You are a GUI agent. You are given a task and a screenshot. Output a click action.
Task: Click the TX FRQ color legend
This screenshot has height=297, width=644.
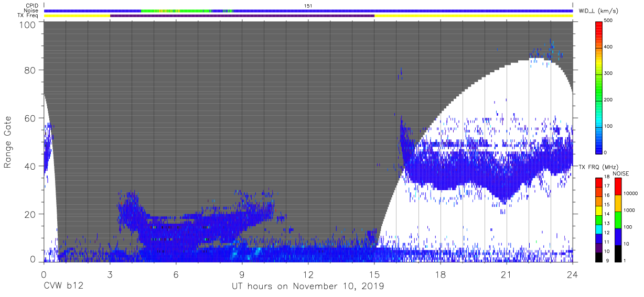point(599,219)
